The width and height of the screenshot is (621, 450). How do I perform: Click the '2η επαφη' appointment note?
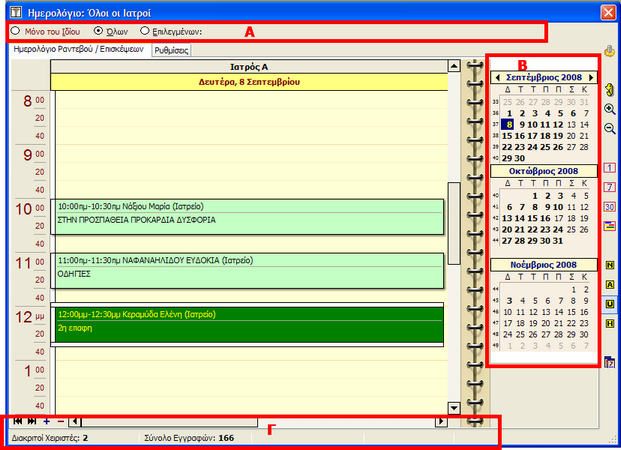tap(75, 328)
